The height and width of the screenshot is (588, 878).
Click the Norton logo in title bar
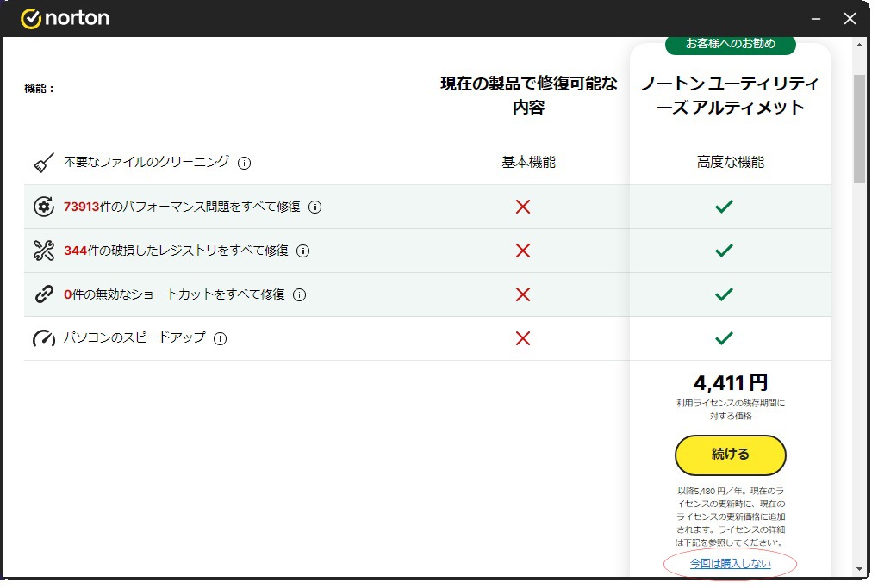[65, 18]
